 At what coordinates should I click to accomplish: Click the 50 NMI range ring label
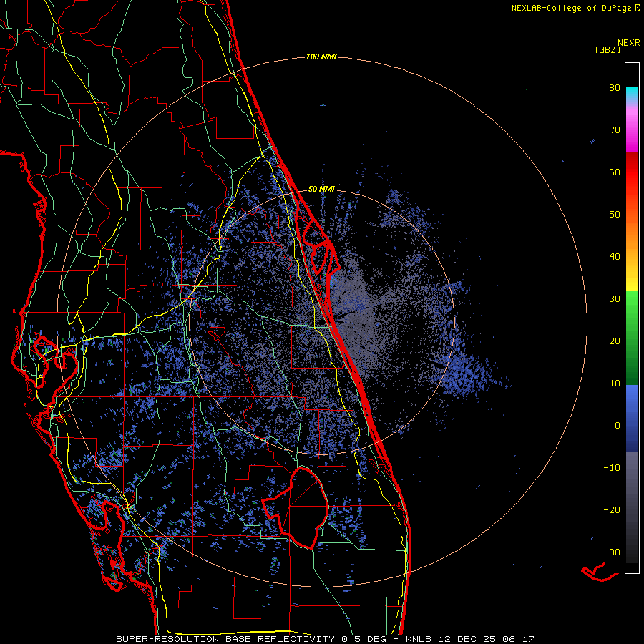(321, 190)
